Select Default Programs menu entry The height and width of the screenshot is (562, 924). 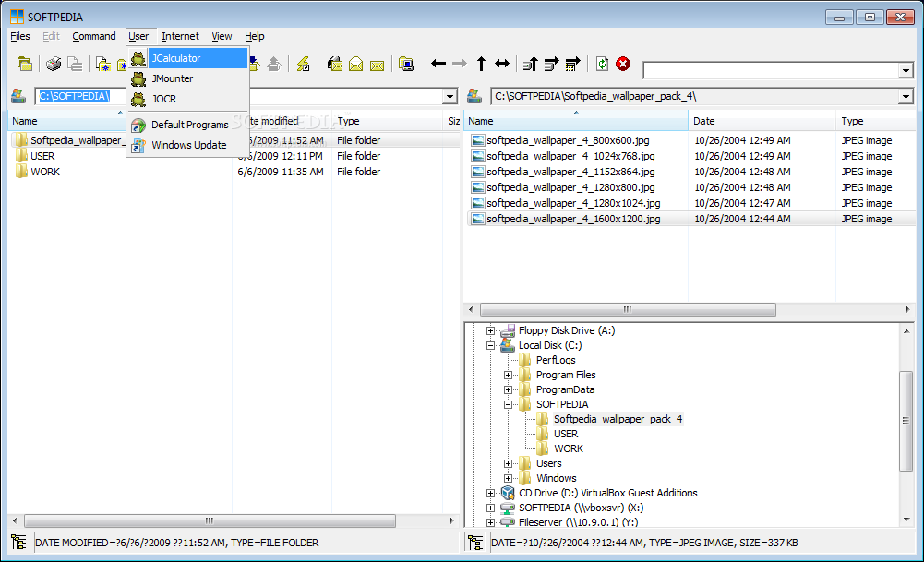click(x=188, y=125)
